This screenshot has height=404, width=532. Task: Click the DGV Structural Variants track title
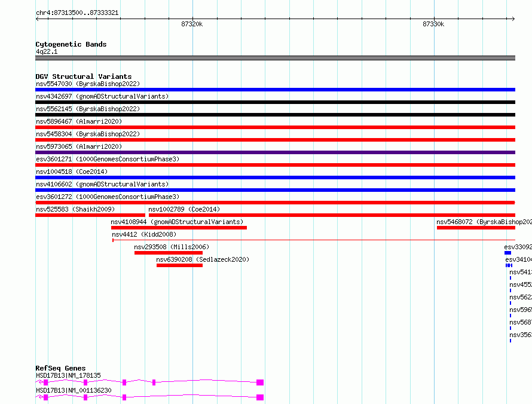(84, 76)
